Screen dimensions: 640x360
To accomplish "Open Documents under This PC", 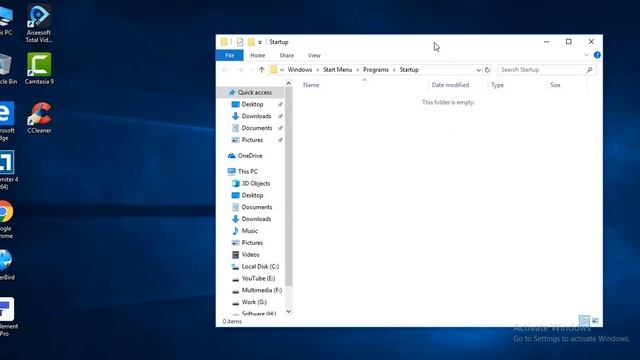I will [x=257, y=207].
